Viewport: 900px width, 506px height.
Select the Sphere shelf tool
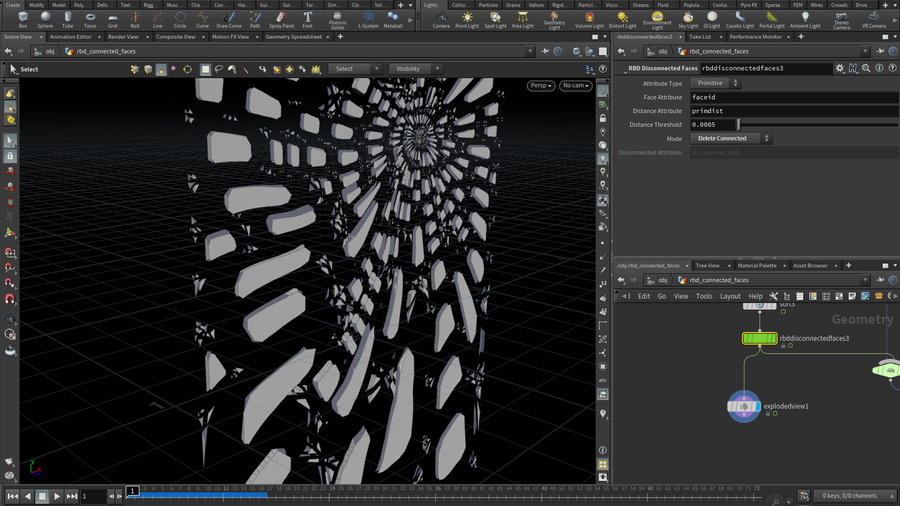[45, 19]
